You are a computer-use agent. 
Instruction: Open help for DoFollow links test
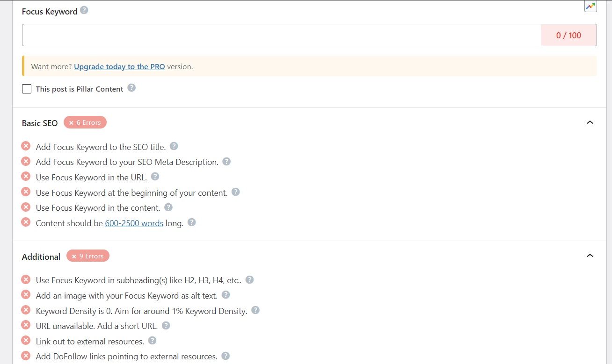[x=226, y=356]
